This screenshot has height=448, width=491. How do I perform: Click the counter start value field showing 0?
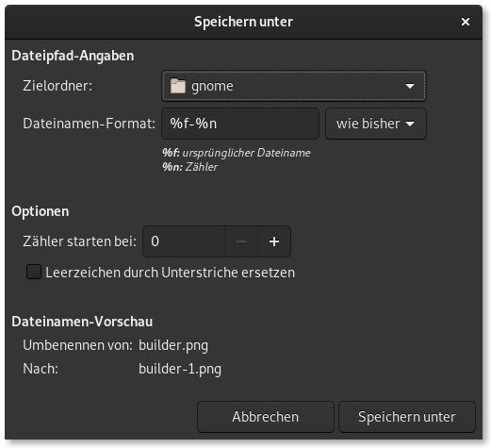[184, 241]
